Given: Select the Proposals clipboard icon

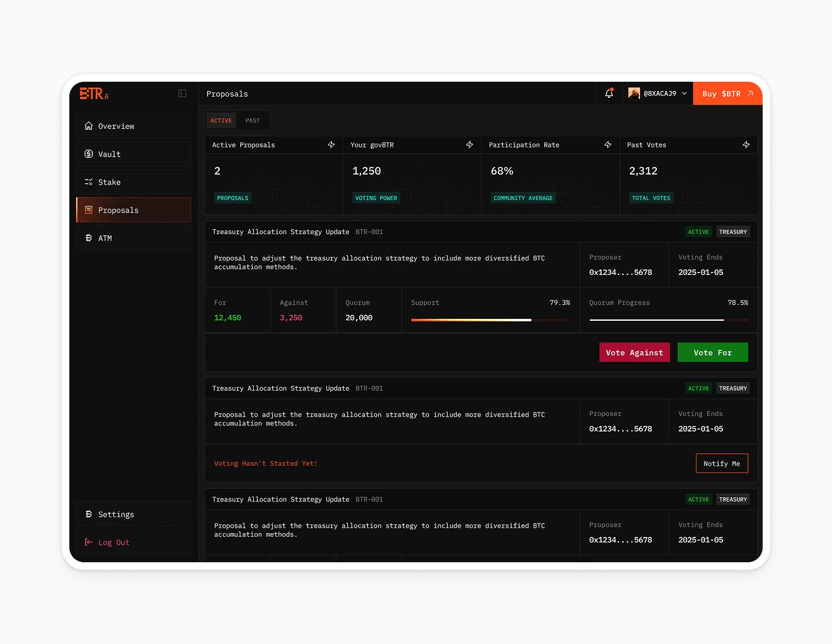Looking at the screenshot, I should pyautogui.click(x=89, y=210).
